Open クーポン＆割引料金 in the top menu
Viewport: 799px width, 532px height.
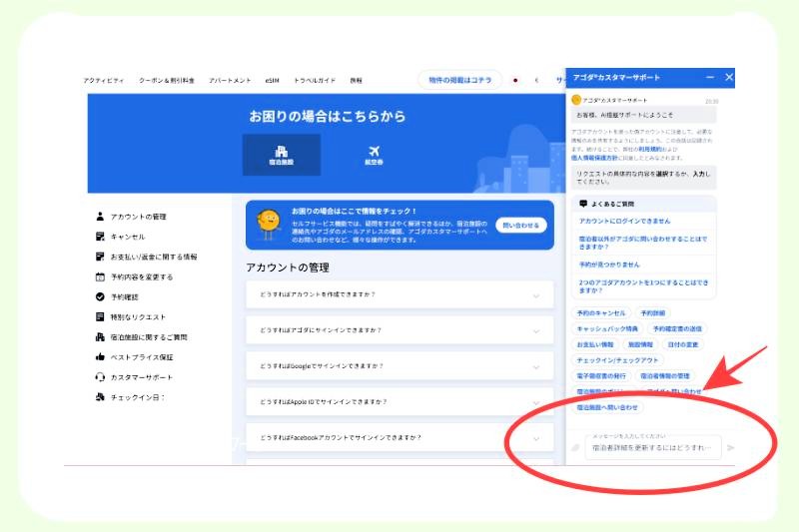point(167,81)
